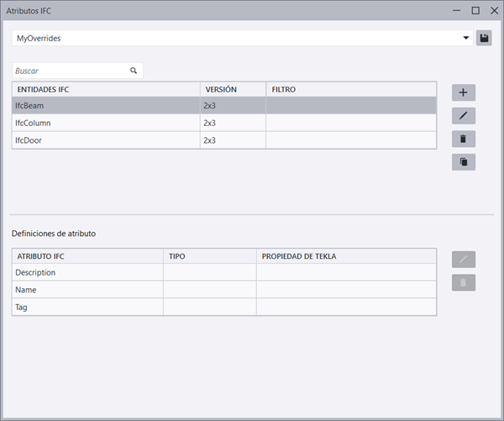This screenshot has height=421, width=504.
Task: Edit attribute definition with lower pencil icon
Action: [463, 260]
